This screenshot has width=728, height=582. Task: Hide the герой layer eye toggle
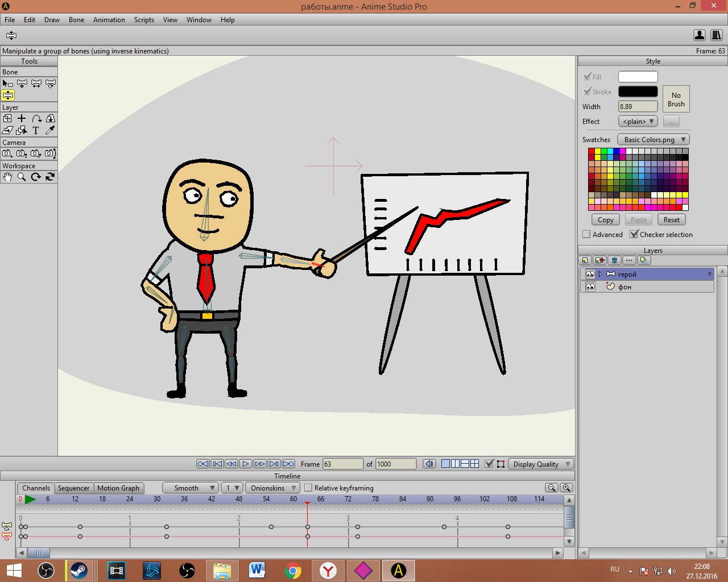click(590, 274)
